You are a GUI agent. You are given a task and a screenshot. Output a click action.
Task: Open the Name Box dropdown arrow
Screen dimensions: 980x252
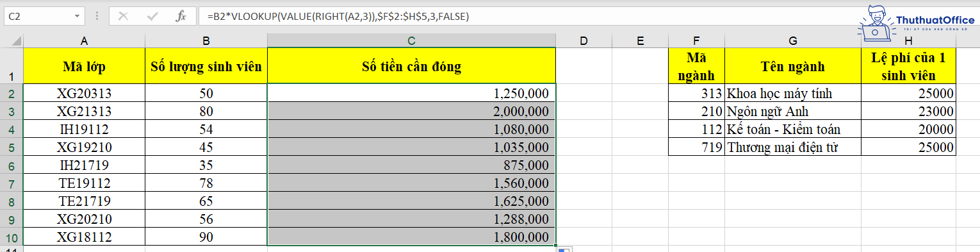click(78, 16)
